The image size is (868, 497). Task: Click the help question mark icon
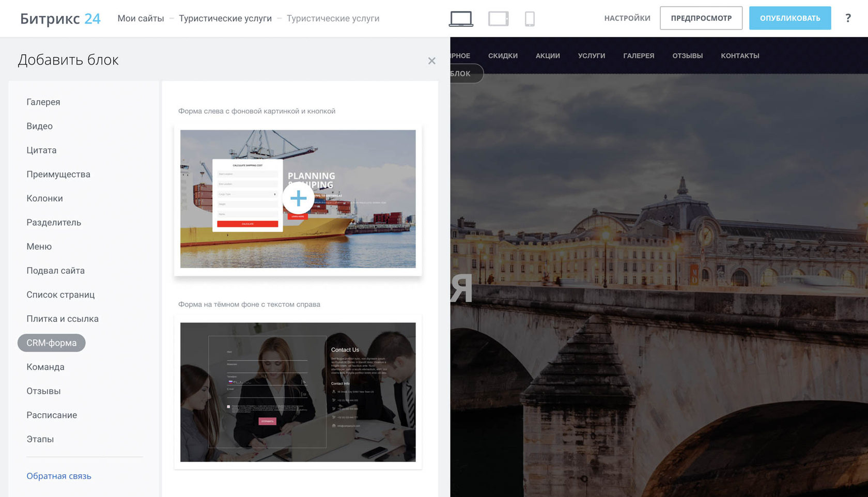[848, 18]
